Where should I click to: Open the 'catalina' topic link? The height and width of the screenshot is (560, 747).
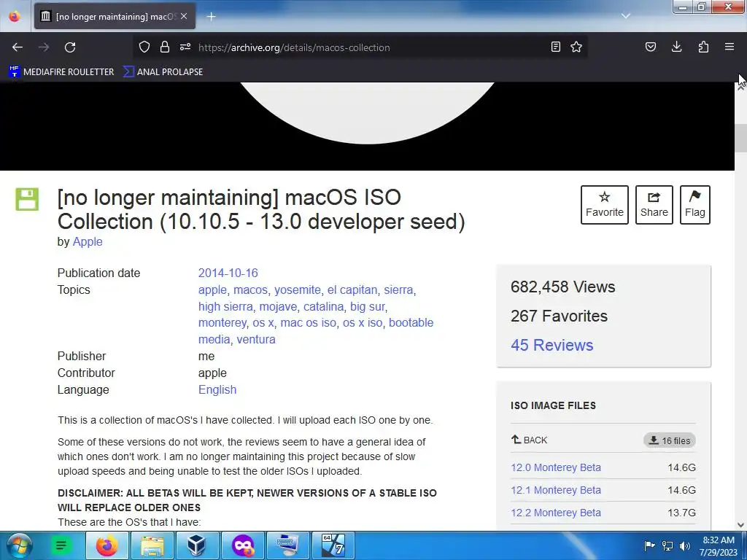point(323,306)
